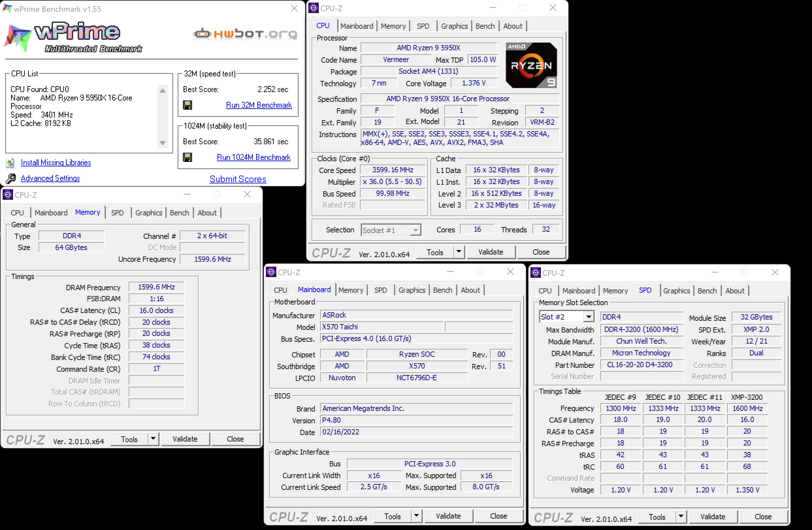Click the Module Manuf. Chun Well Tech. field
The image size is (812, 530).
641,341
